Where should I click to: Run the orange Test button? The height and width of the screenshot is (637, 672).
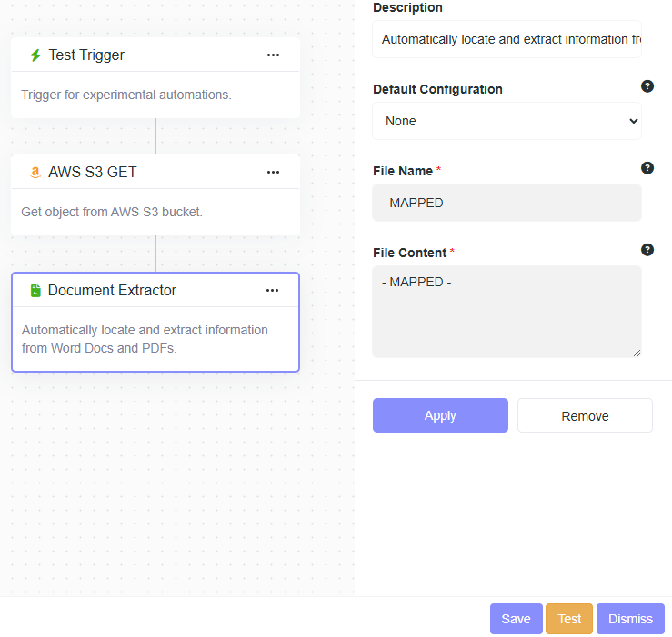(569, 619)
